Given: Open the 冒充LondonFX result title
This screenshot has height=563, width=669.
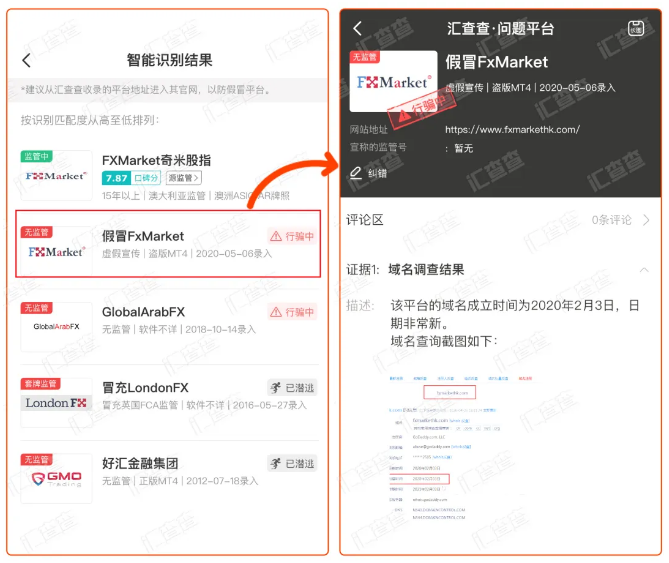Looking at the screenshot, I should tap(145, 388).
